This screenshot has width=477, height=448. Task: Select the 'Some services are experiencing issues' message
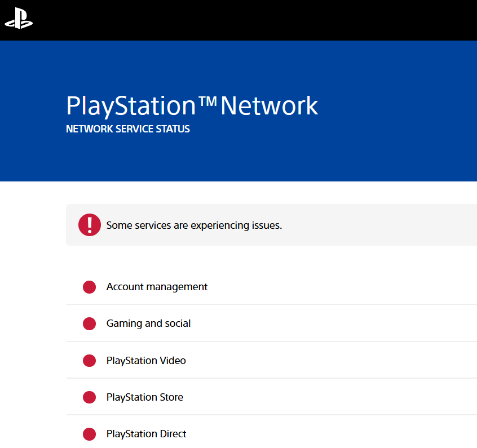coord(194,225)
